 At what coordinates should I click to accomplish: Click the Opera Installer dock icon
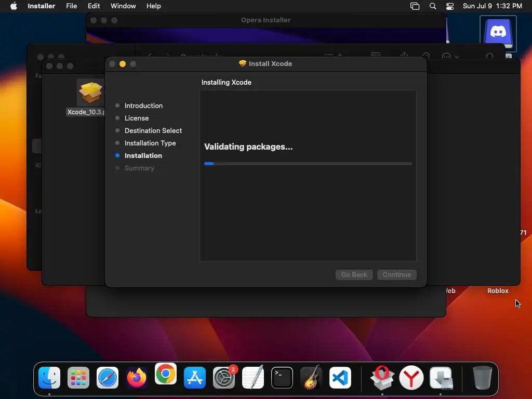pos(382,378)
